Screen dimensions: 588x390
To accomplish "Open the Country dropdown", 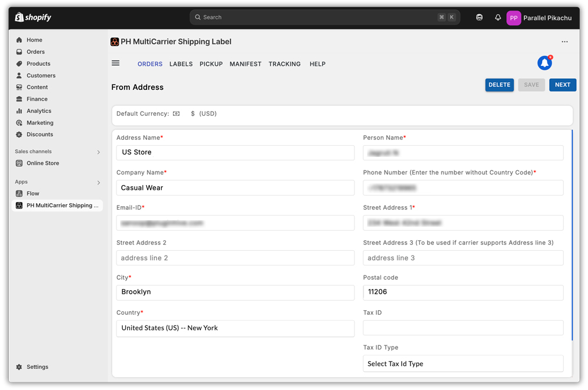I will (235, 328).
